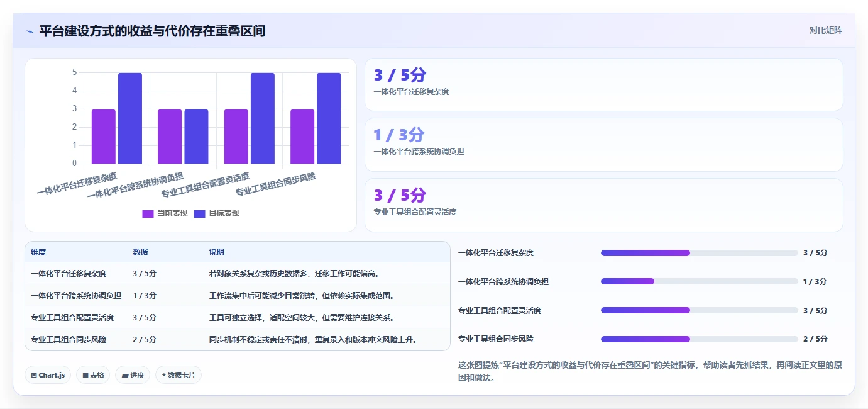Open the 3 / 5分 专业工具组合配置灵活度 data card

[603, 205]
